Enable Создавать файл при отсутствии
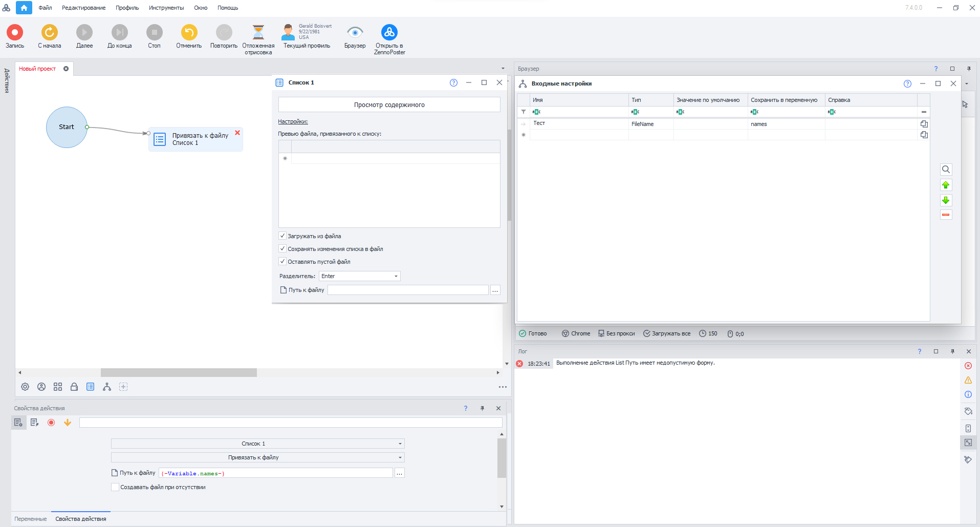Viewport: 980px width, 527px height. point(115,487)
